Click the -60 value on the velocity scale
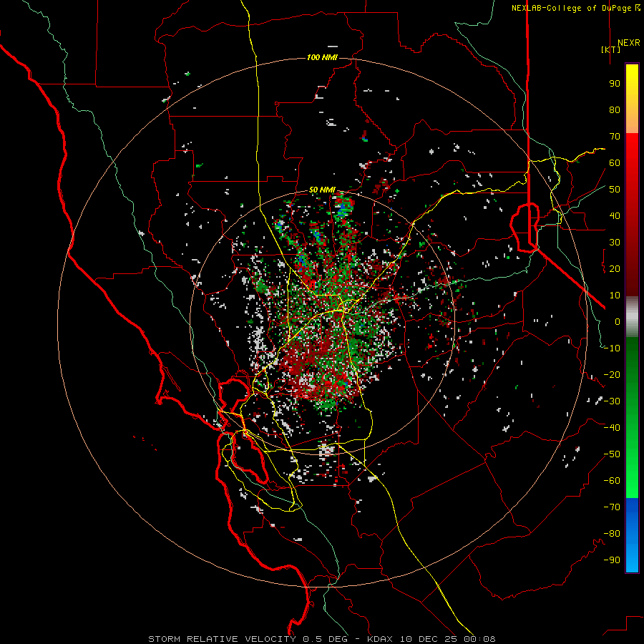644x644 pixels. coord(612,481)
